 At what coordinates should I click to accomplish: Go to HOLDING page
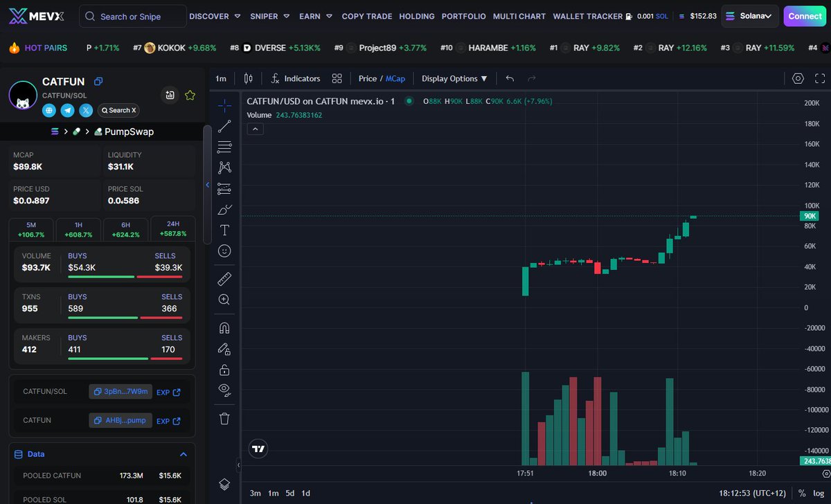[x=417, y=16]
